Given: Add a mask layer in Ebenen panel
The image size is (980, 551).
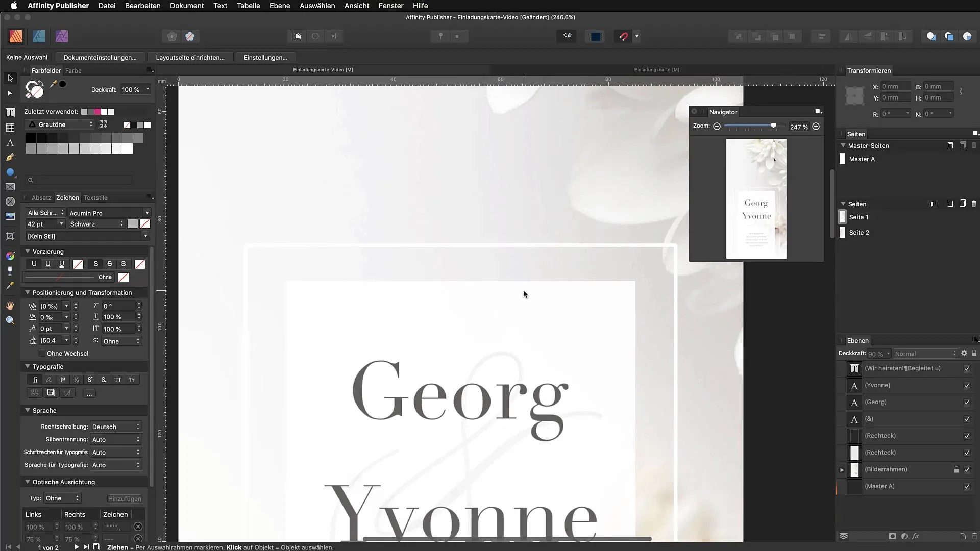Looking at the screenshot, I should click(x=892, y=536).
